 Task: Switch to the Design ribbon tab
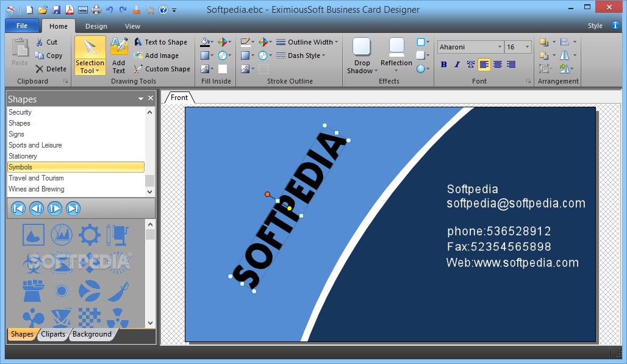96,26
